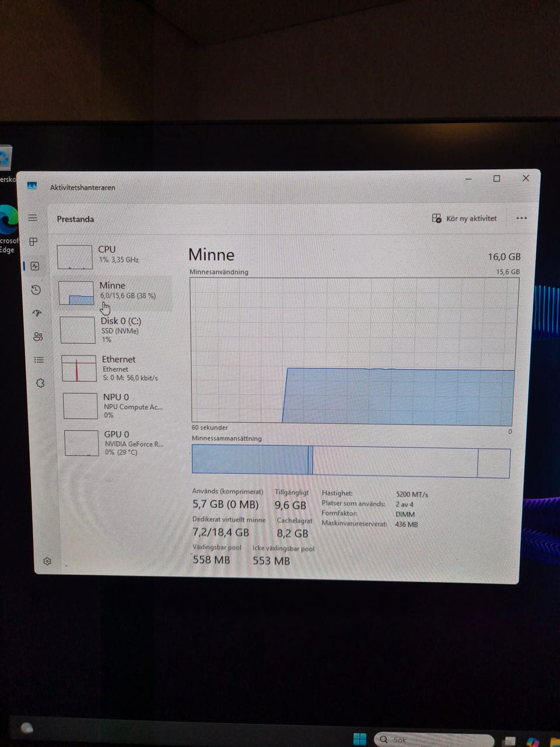
Task: Select the GPU 0 NVIDIA GeForce item
Action: [x=119, y=443]
